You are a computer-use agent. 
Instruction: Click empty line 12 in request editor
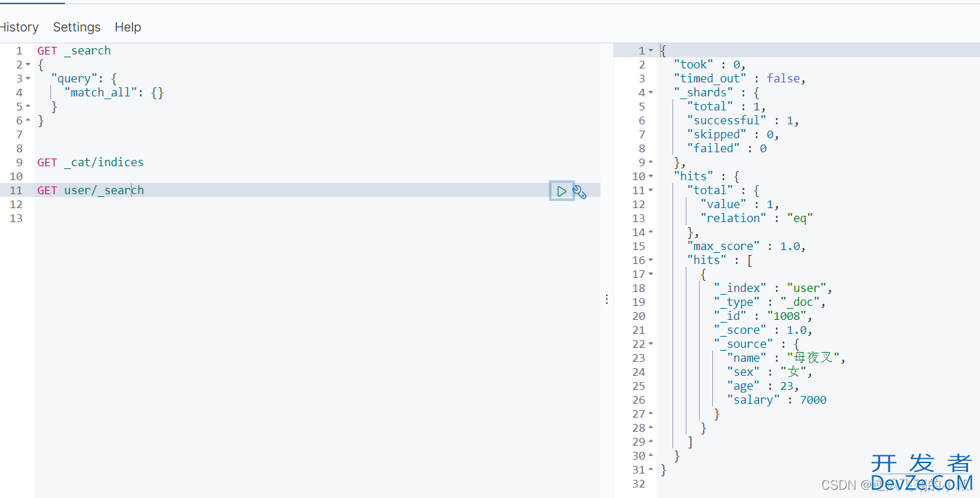318,204
